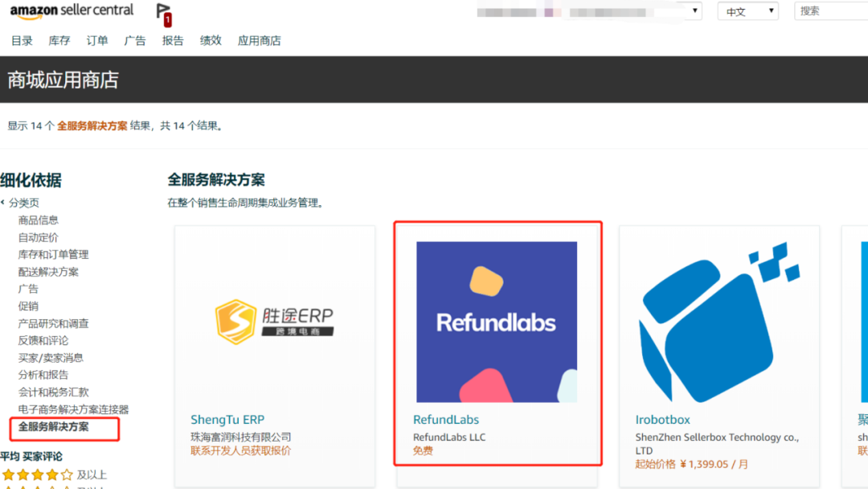The height and width of the screenshot is (489, 868).
Task: Filter by four stars 及以上 rating
Action: (54, 475)
